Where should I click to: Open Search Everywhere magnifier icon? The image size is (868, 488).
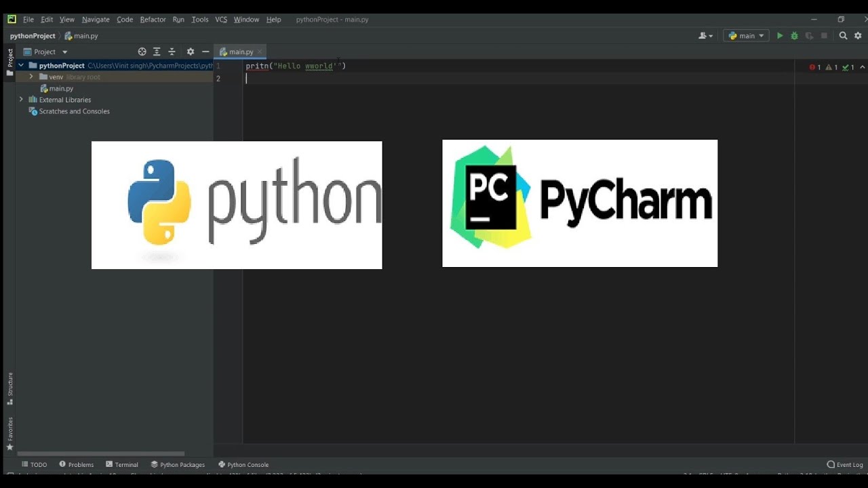[x=844, y=36]
